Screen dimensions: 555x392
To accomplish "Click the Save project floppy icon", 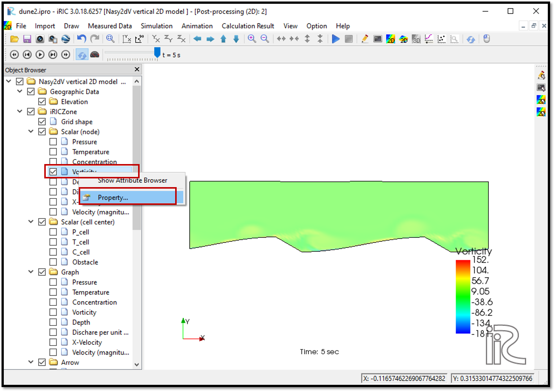I will pyautogui.click(x=27, y=39).
